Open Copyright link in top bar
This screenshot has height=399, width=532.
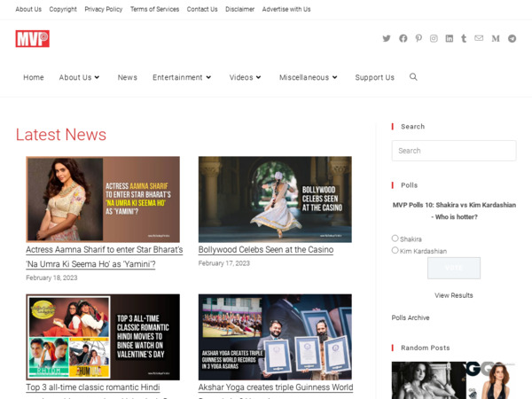(63, 9)
